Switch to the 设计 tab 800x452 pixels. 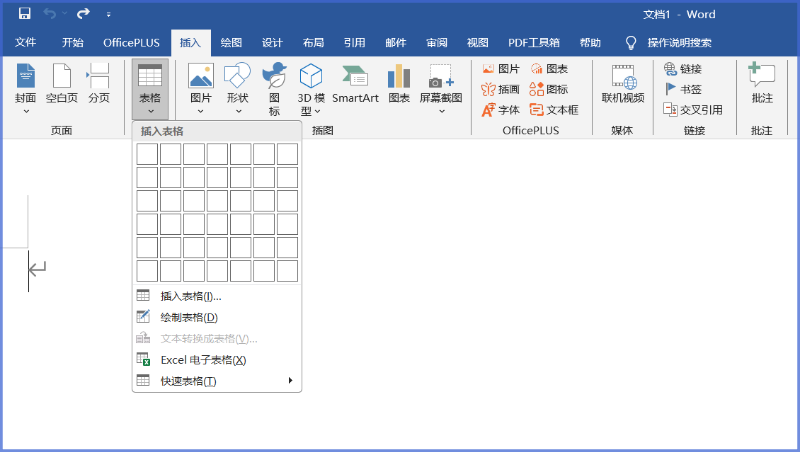point(272,43)
